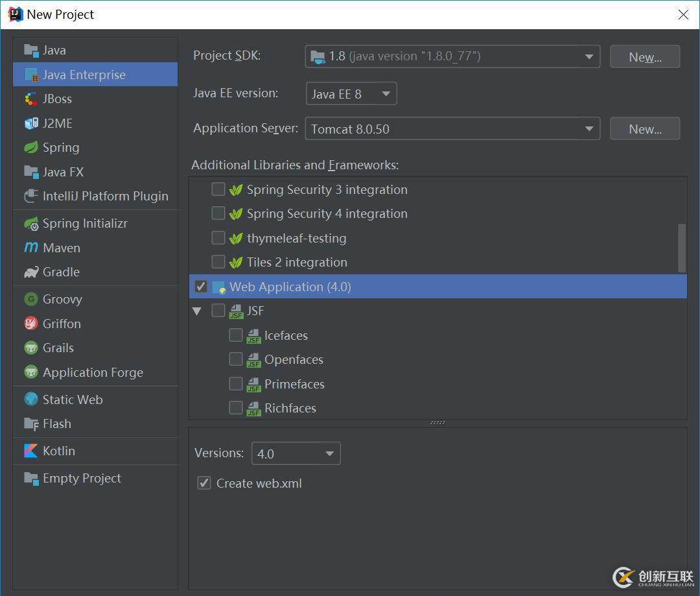Open the Application Server dropdown
The image size is (700, 596).
point(452,128)
